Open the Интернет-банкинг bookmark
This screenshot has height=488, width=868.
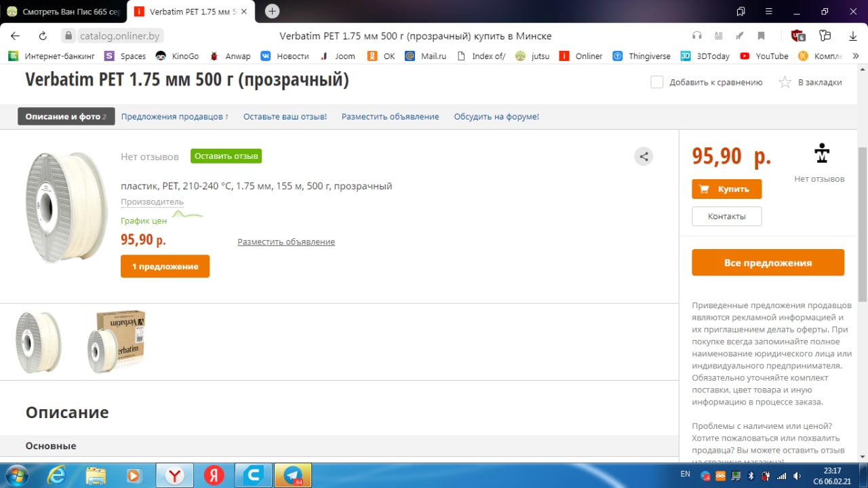52,56
